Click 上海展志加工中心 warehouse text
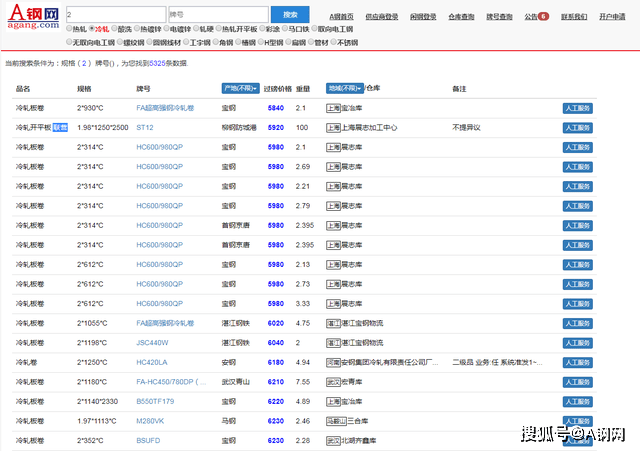This screenshot has width=640, height=451. [369, 128]
